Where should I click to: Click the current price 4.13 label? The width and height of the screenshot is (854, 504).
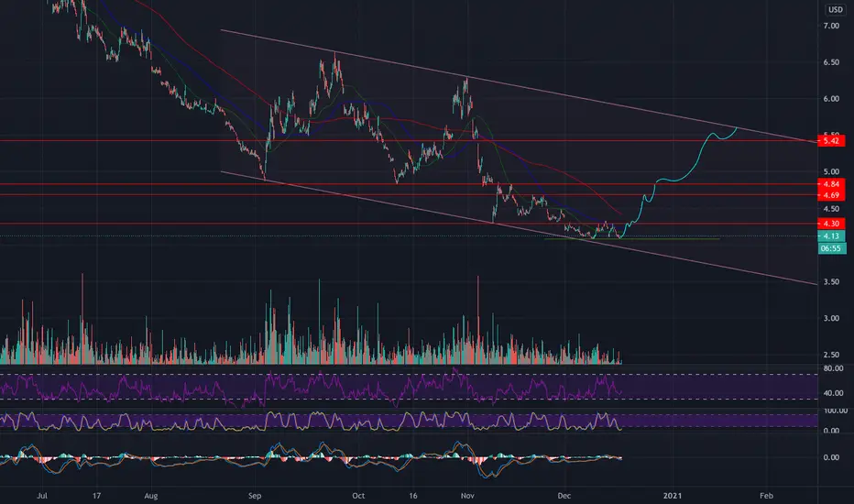coord(831,236)
